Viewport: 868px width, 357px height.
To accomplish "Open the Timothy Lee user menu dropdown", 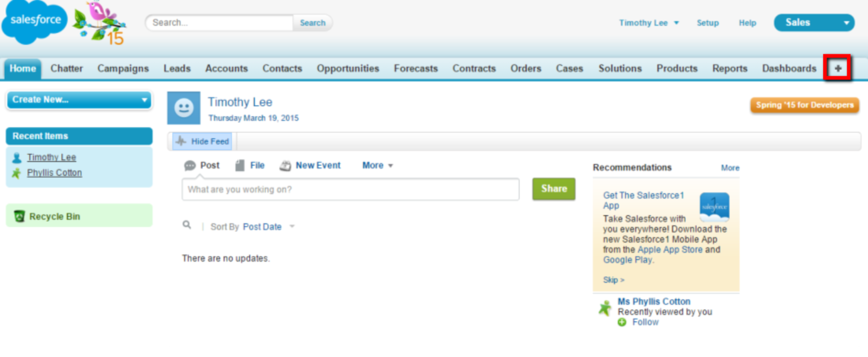I will 649,23.
